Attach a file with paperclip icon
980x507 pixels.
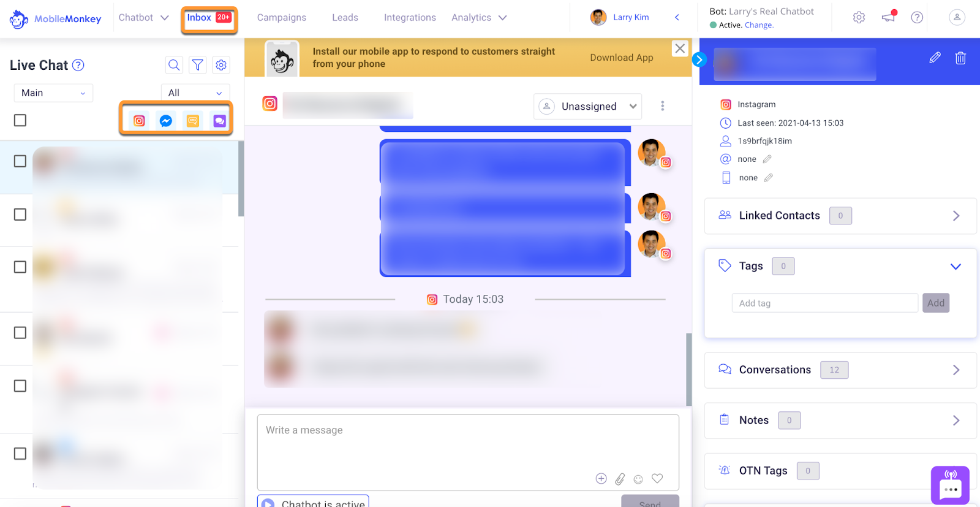coord(620,479)
